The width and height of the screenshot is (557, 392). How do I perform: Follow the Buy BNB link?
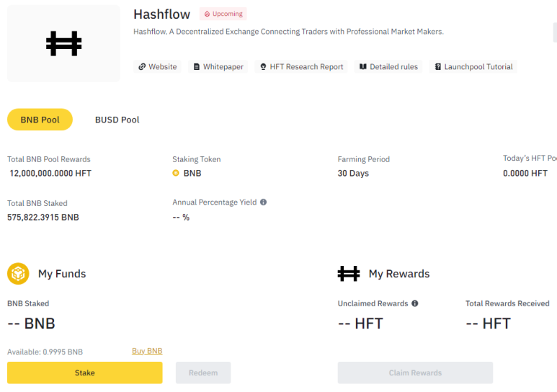pyautogui.click(x=147, y=351)
